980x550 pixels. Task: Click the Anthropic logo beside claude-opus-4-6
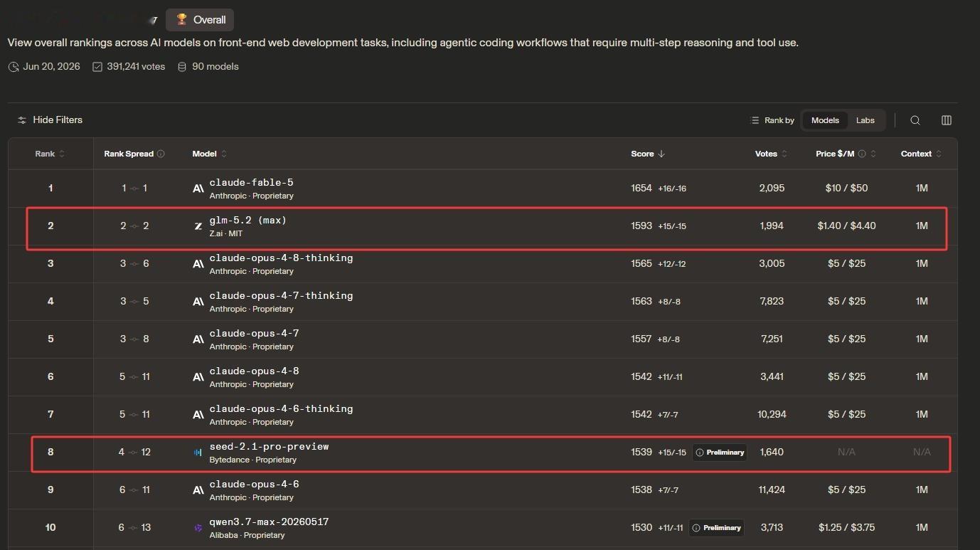pos(198,490)
